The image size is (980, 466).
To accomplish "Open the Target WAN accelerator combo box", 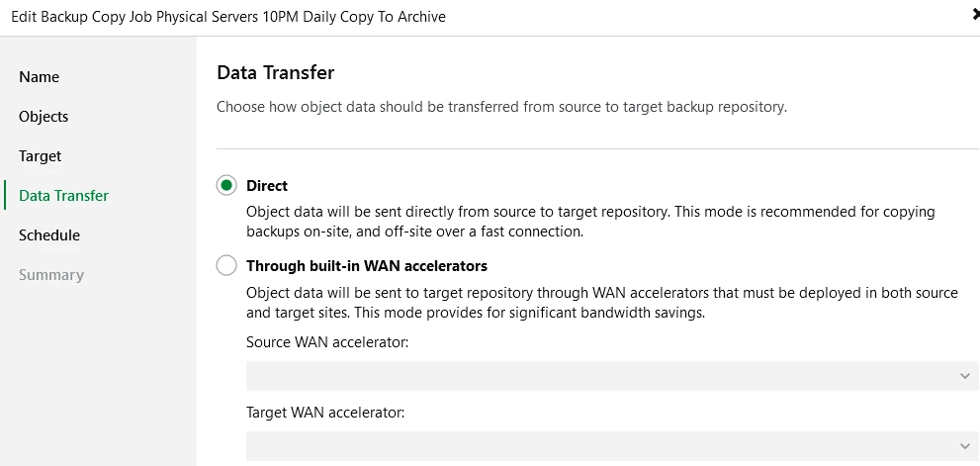I will tap(603, 445).
